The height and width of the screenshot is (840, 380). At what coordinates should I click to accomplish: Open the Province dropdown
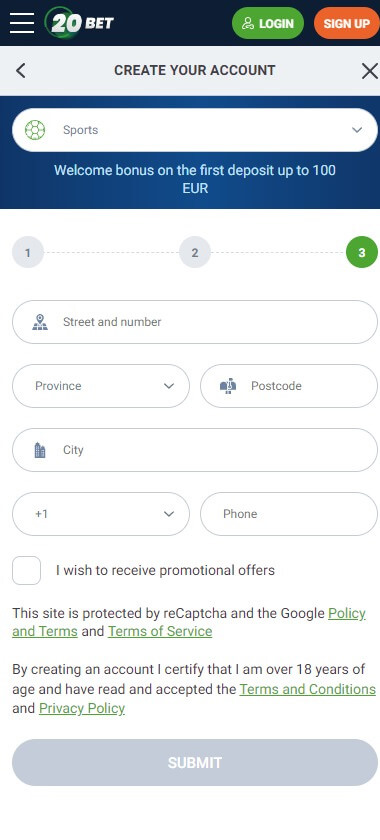click(101, 386)
